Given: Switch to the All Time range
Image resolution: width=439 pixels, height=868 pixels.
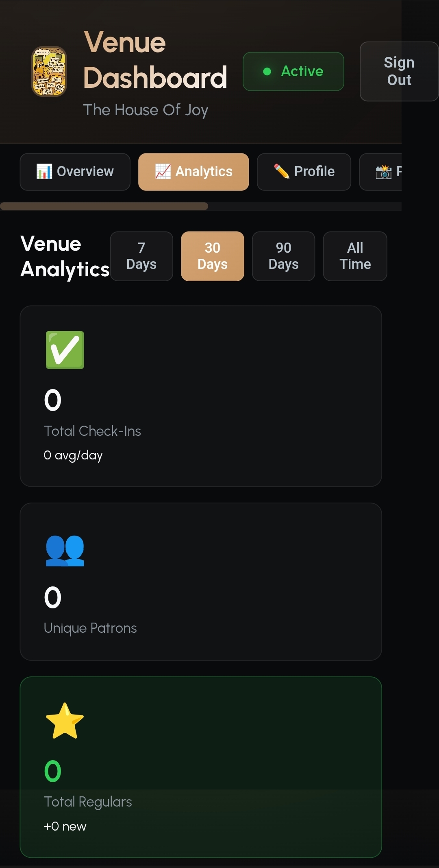Looking at the screenshot, I should [x=354, y=256].
